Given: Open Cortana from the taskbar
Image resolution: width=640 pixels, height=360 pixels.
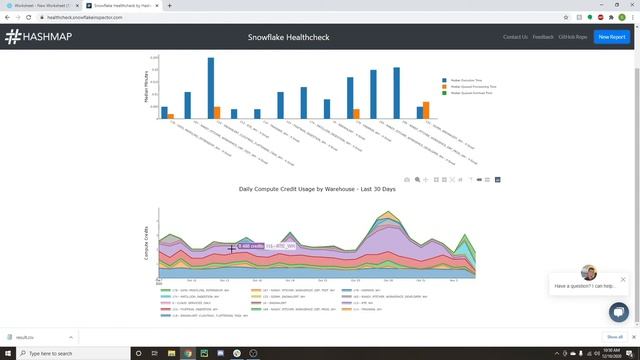Looking at the screenshot, I should 138,353.
